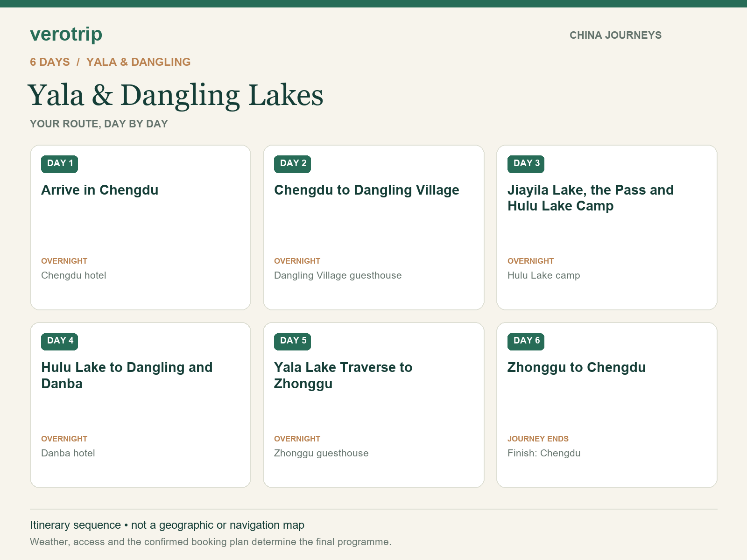
Task: Click Hulu Lake camp overnight text
Action: tap(544, 276)
